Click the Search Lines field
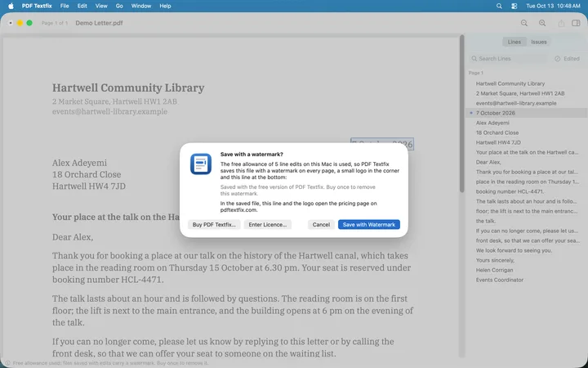 (508, 59)
